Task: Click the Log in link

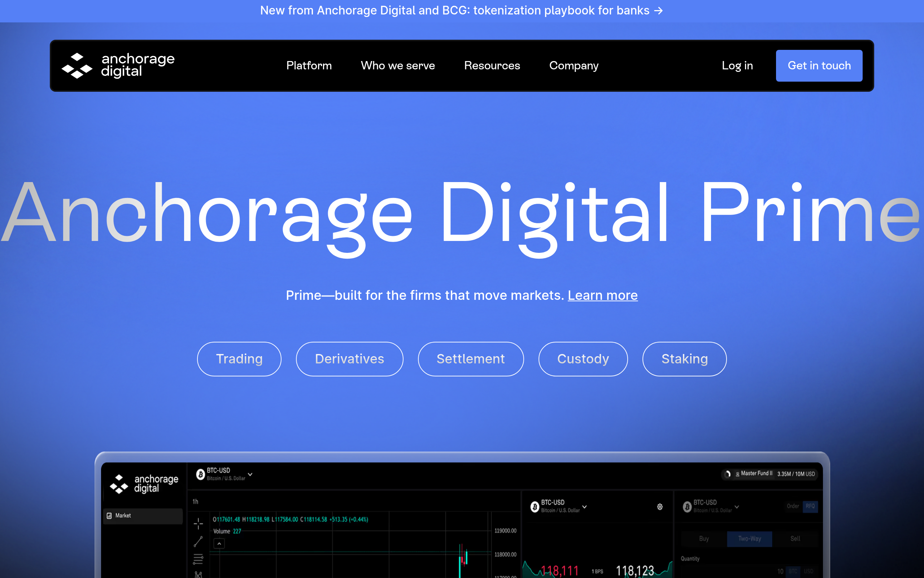Action: [x=737, y=66]
